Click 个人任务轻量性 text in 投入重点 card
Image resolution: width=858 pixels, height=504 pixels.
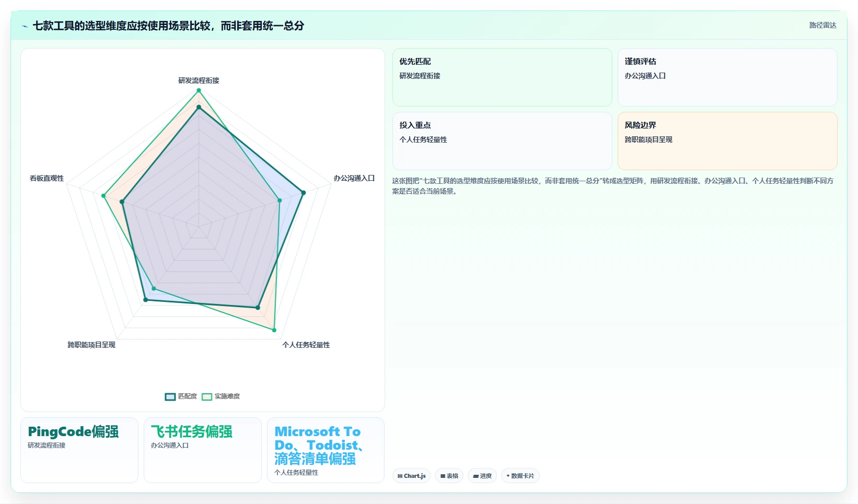click(423, 139)
